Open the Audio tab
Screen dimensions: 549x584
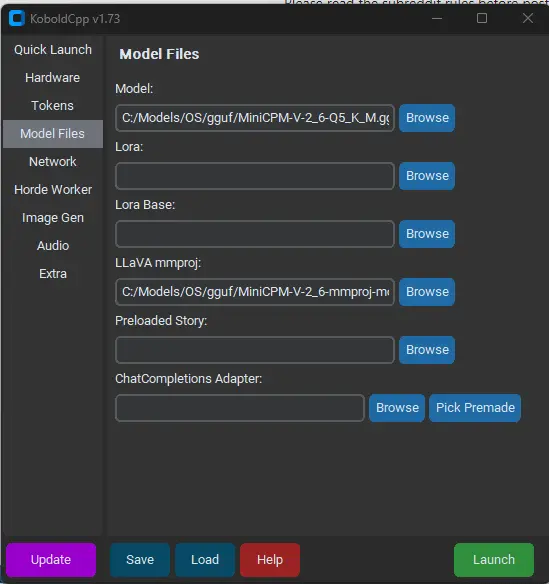pyautogui.click(x=53, y=245)
